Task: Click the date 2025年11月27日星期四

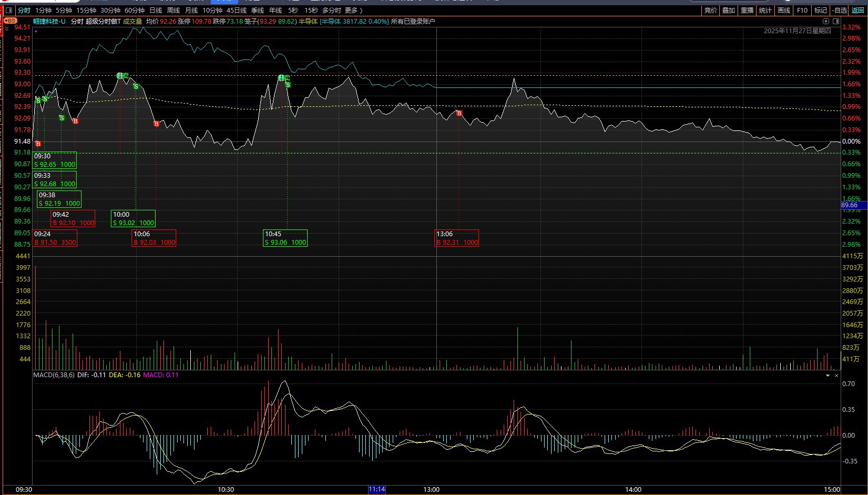Action: click(798, 31)
